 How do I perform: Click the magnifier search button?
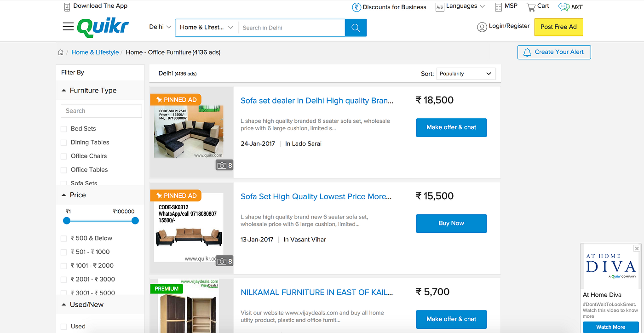point(356,28)
